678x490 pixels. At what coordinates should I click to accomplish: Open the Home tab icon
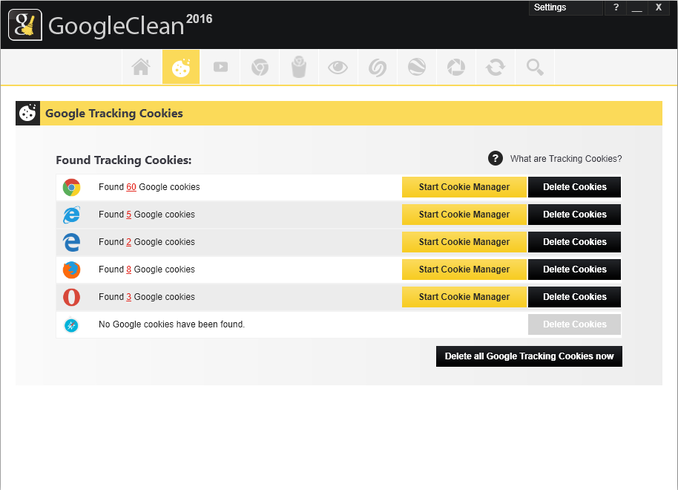click(141, 67)
